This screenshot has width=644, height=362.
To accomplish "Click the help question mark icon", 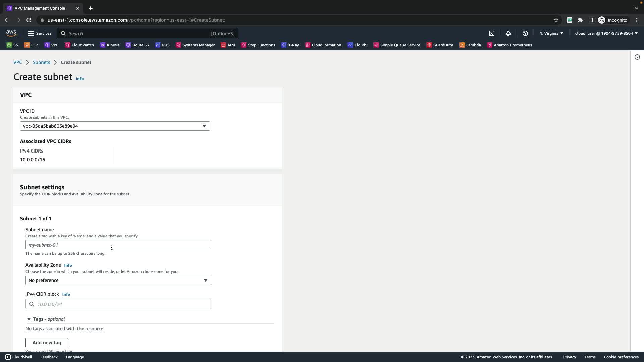I will pyautogui.click(x=525, y=33).
